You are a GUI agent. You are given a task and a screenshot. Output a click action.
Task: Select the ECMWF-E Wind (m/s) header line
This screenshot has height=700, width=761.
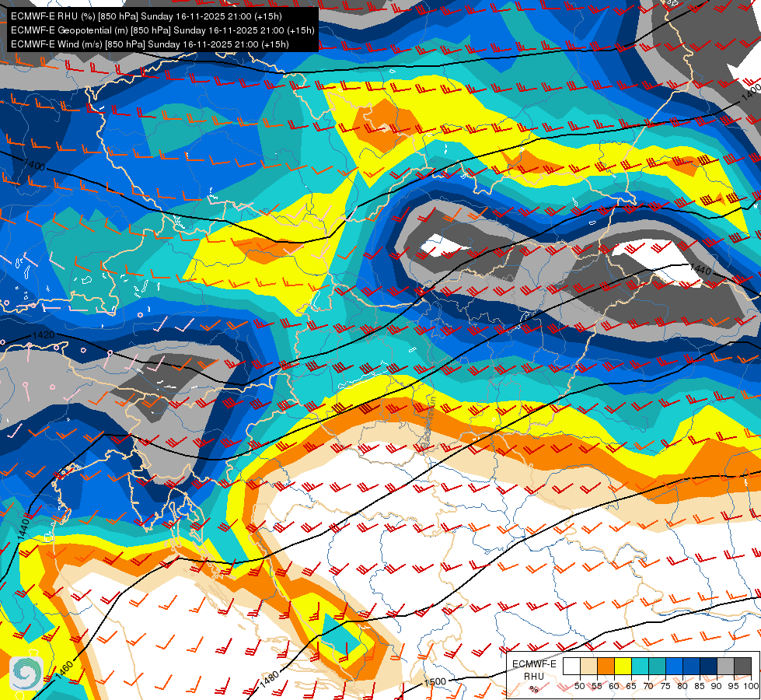point(150,44)
